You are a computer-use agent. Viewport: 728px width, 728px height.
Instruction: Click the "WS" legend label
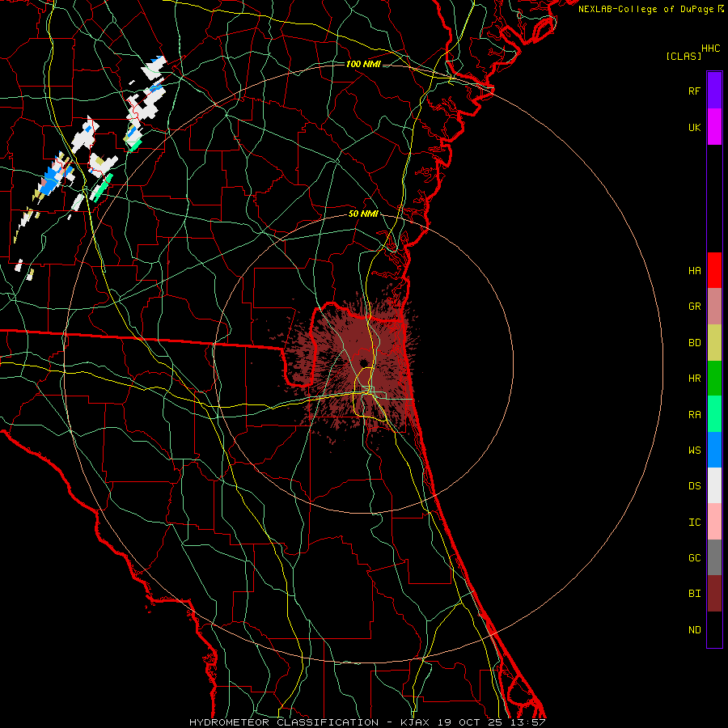(x=694, y=450)
